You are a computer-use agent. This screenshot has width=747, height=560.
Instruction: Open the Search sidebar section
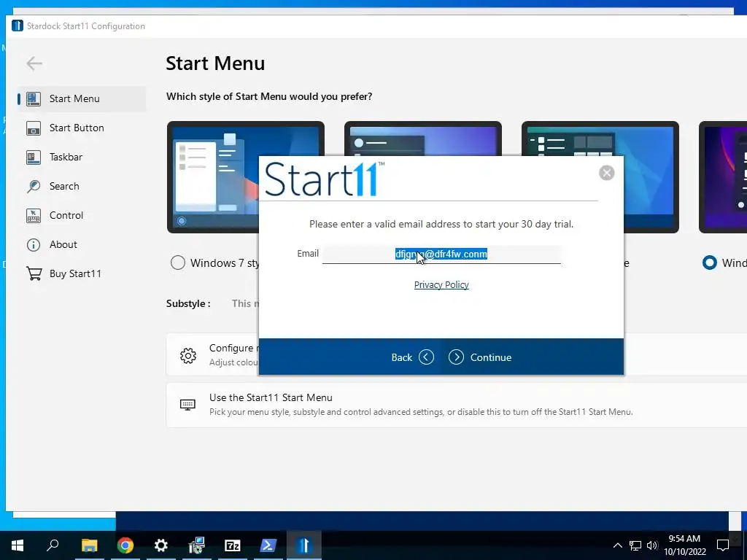[x=82, y=186]
